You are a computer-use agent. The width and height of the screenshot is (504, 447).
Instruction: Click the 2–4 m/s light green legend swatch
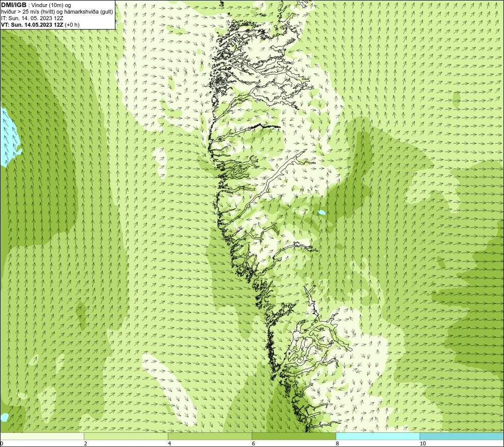(x=126, y=436)
